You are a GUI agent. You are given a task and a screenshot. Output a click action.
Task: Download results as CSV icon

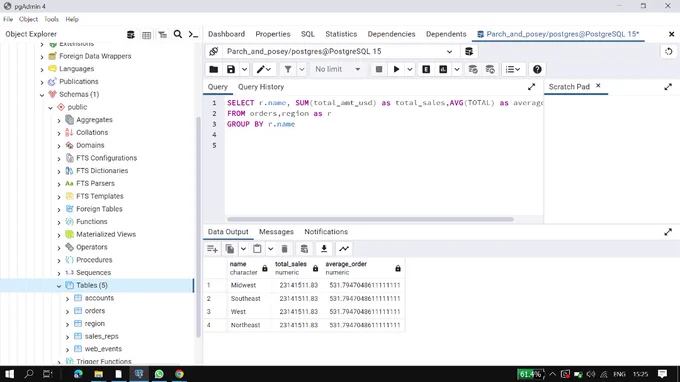(324, 249)
